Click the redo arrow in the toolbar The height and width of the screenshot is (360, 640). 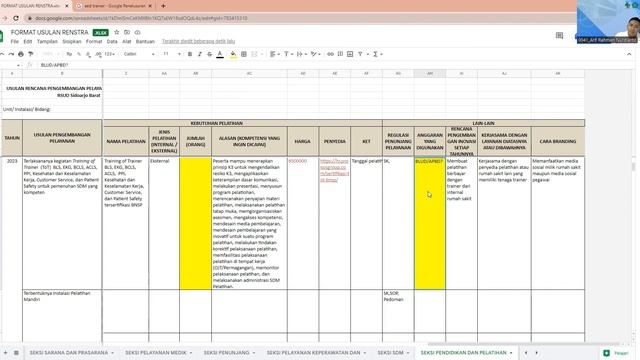[11, 54]
